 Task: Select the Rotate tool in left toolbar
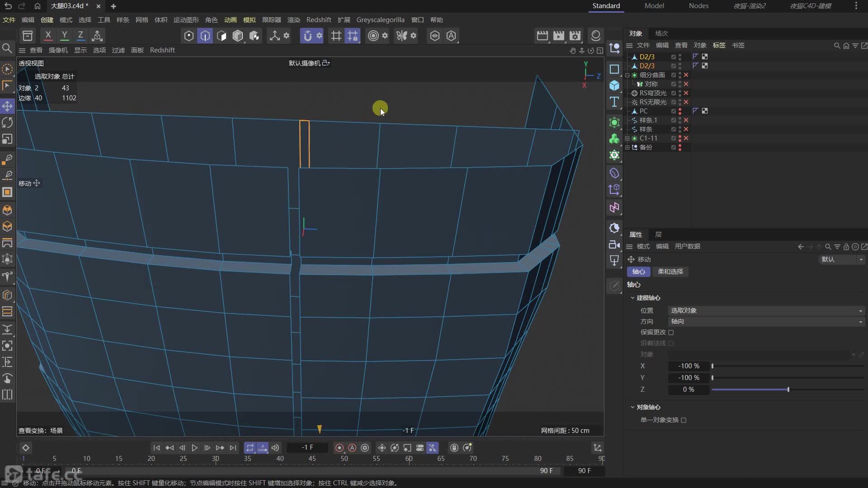[7, 122]
